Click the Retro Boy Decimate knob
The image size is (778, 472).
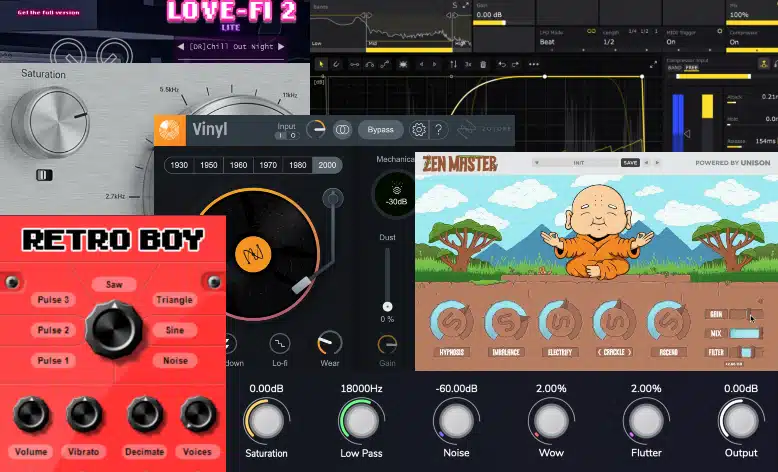click(144, 413)
